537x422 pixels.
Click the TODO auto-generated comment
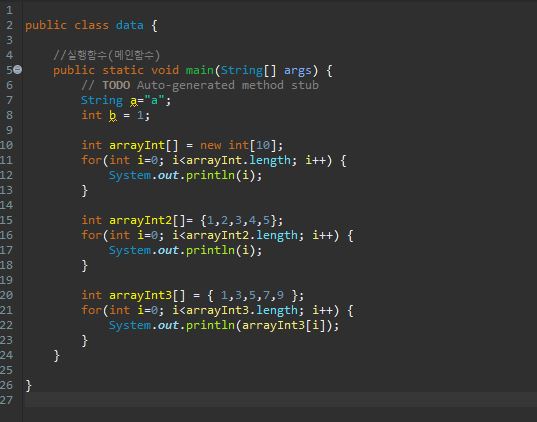(x=200, y=85)
